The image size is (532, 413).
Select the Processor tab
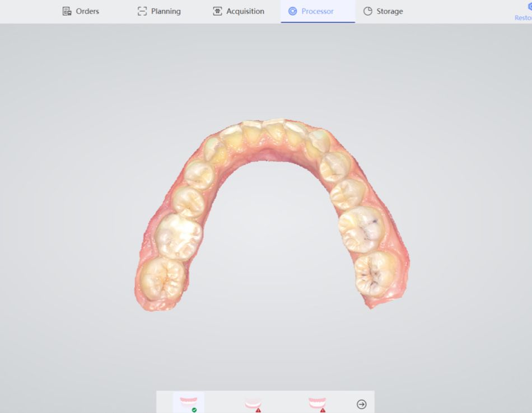[318, 11]
